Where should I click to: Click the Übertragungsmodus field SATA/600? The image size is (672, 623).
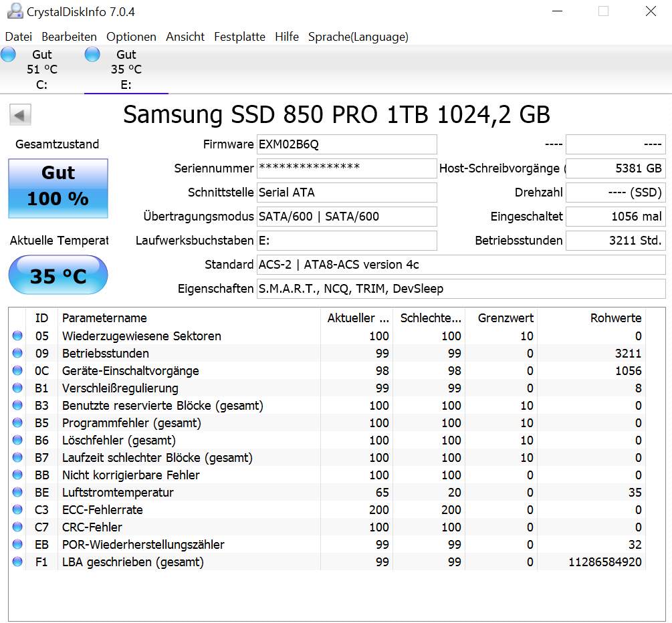click(347, 217)
